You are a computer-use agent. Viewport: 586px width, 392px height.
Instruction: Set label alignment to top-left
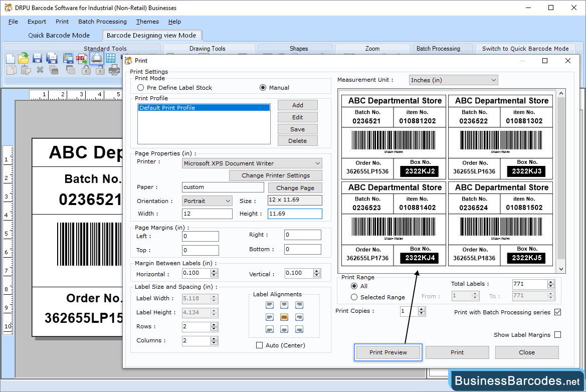click(270, 305)
